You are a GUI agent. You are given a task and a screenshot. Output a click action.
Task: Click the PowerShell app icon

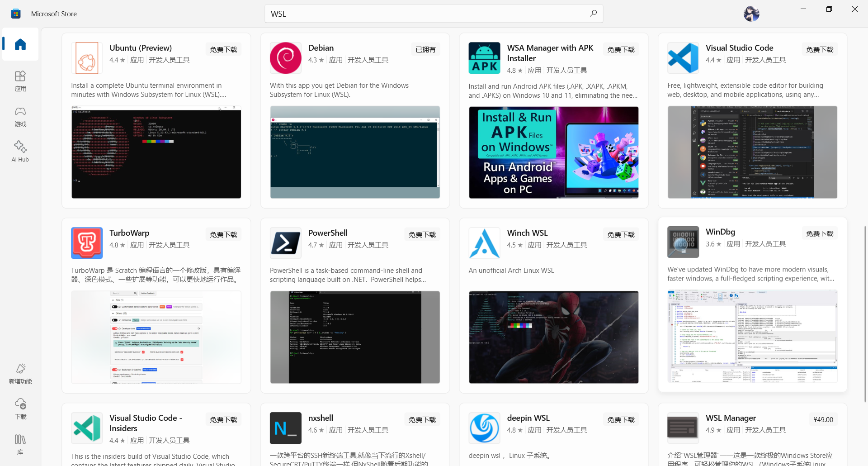click(286, 243)
